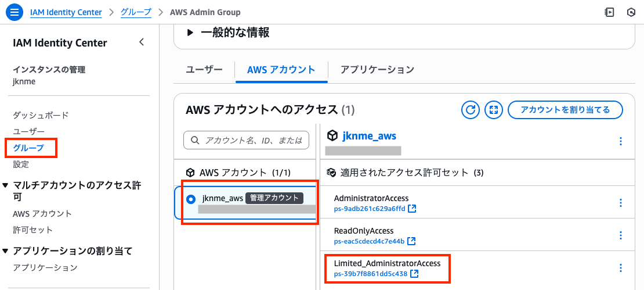The image size is (644, 290).
Task: Open three-dot menu for jknme_aws account
Action: (x=621, y=141)
